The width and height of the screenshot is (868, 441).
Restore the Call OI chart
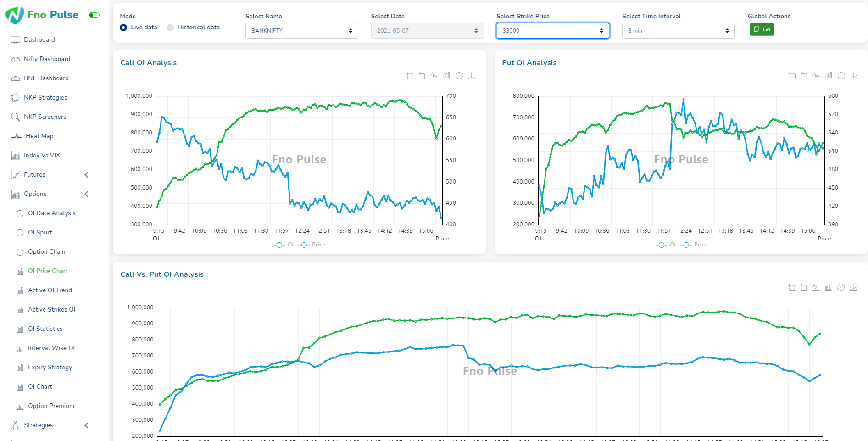(459, 76)
